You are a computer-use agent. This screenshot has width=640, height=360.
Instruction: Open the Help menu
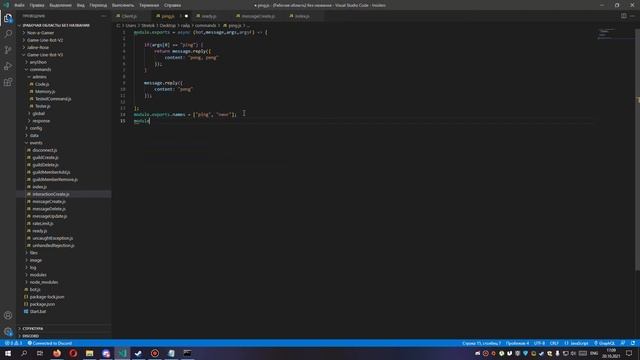pyautogui.click(x=172, y=5)
